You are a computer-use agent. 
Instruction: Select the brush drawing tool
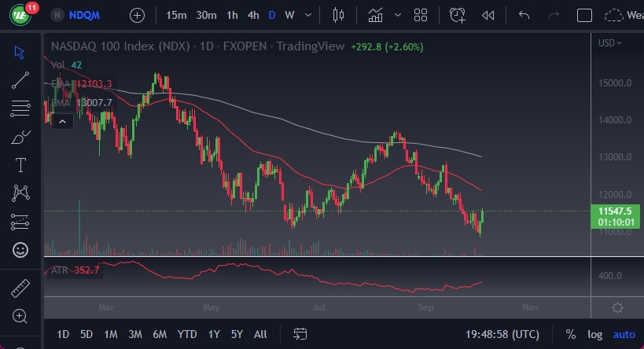(x=20, y=137)
